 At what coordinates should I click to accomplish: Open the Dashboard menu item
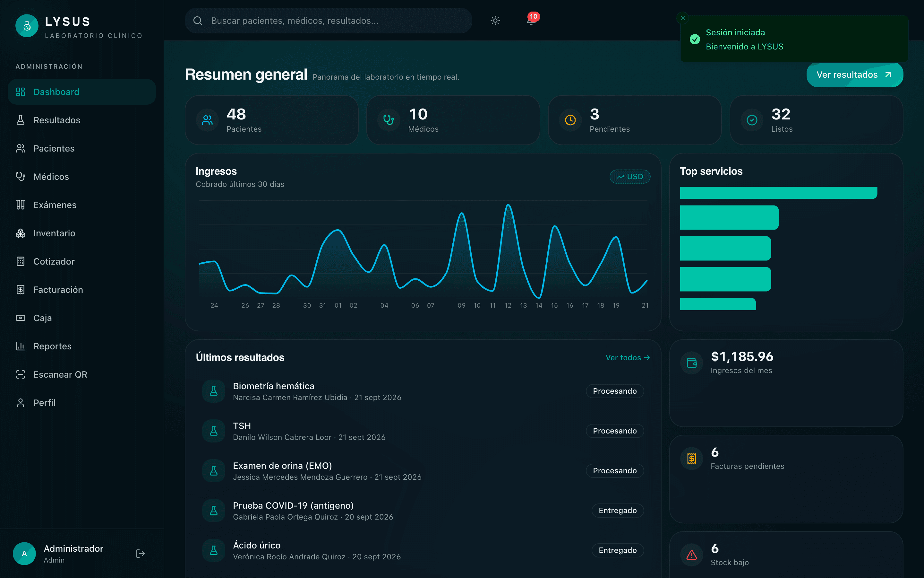click(82, 92)
